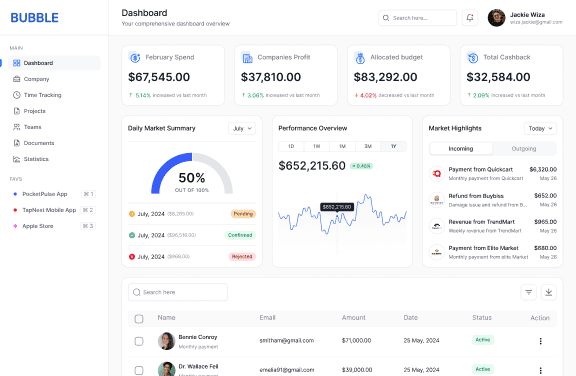Click the Status column header
The width and height of the screenshot is (576, 376).
tap(482, 318)
